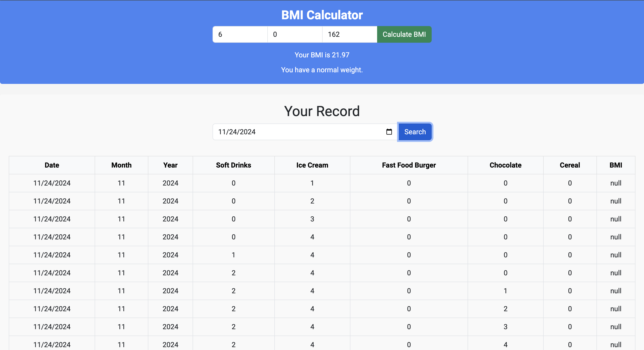
Task: Click the Chocolate column header
Action: [x=505, y=165]
